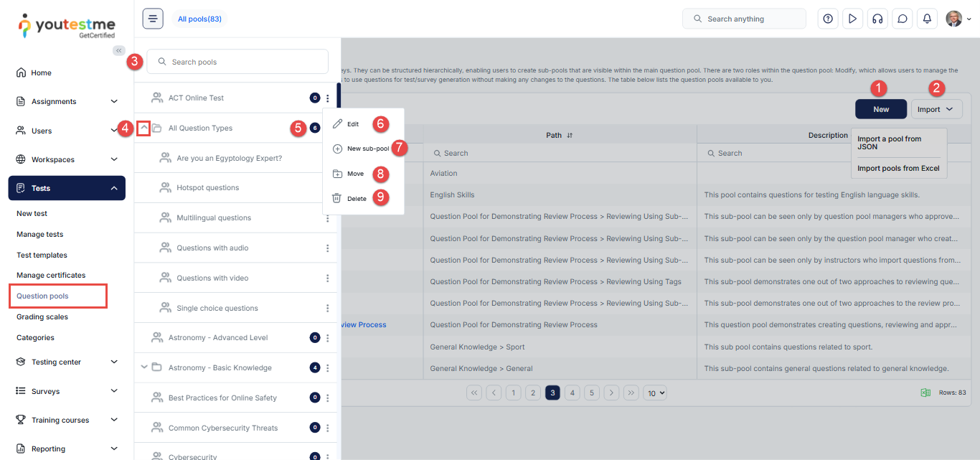Open the notifications bell icon
The height and width of the screenshot is (460, 980).
927,19
